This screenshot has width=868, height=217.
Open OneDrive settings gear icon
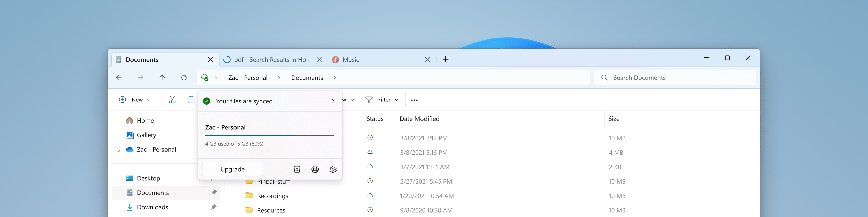tap(333, 169)
